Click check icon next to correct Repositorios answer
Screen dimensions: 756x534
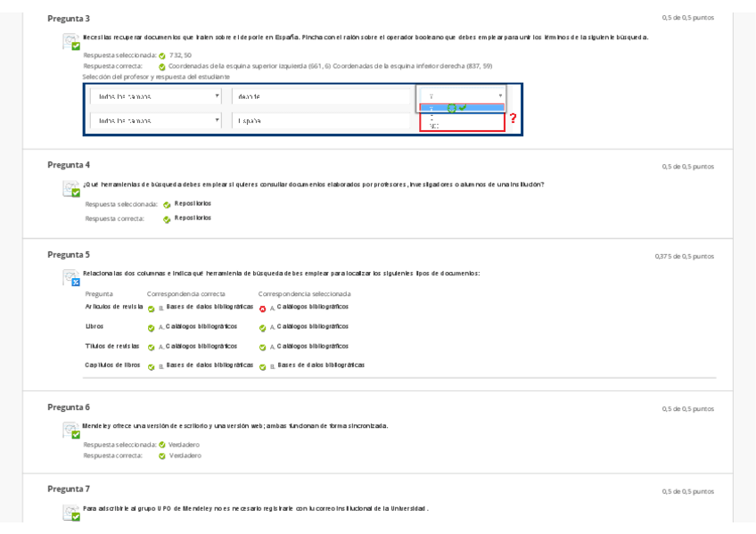point(167,220)
